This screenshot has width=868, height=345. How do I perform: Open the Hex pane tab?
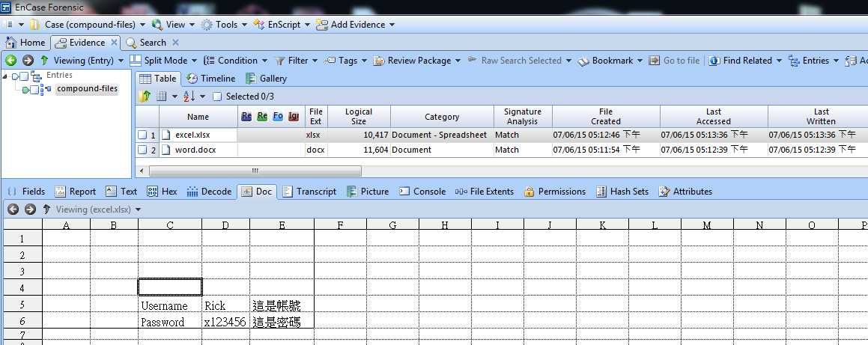point(163,192)
